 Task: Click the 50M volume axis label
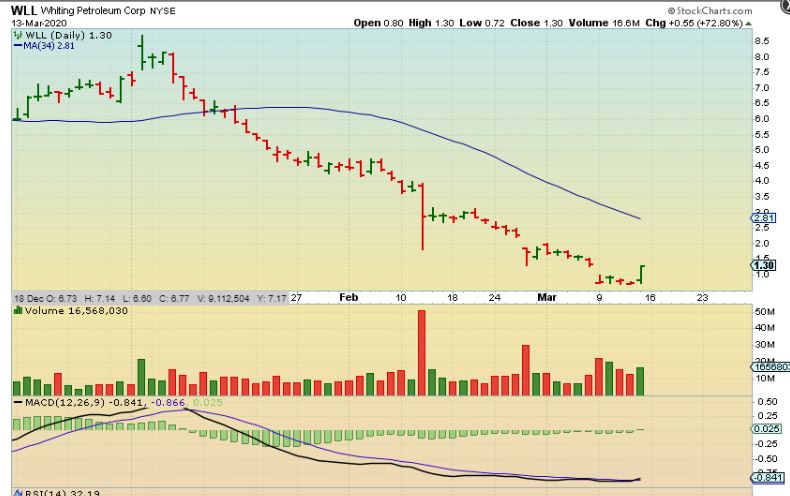coord(764,312)
